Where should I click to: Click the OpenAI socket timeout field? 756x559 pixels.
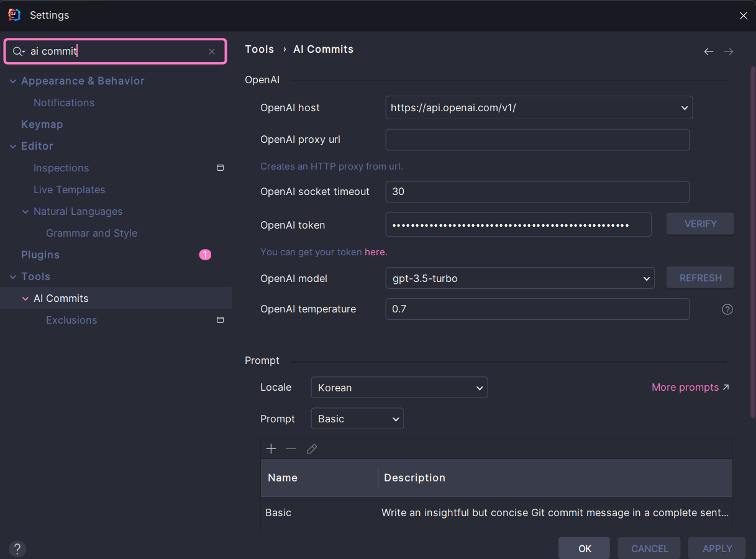click(537, 191)
